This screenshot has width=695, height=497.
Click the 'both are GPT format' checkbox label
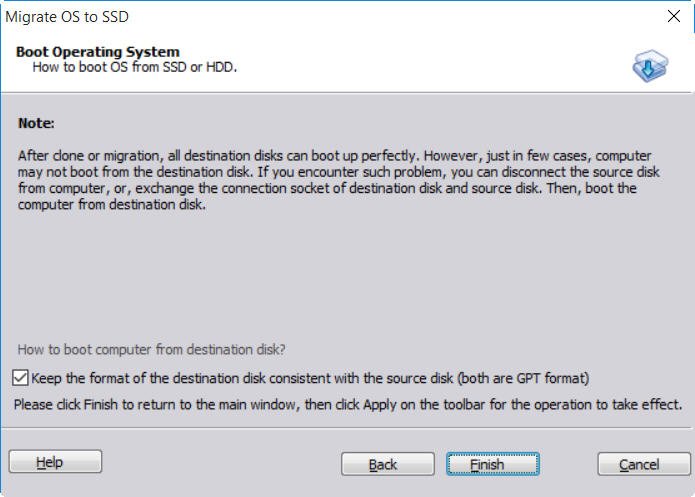coord(310,378)
